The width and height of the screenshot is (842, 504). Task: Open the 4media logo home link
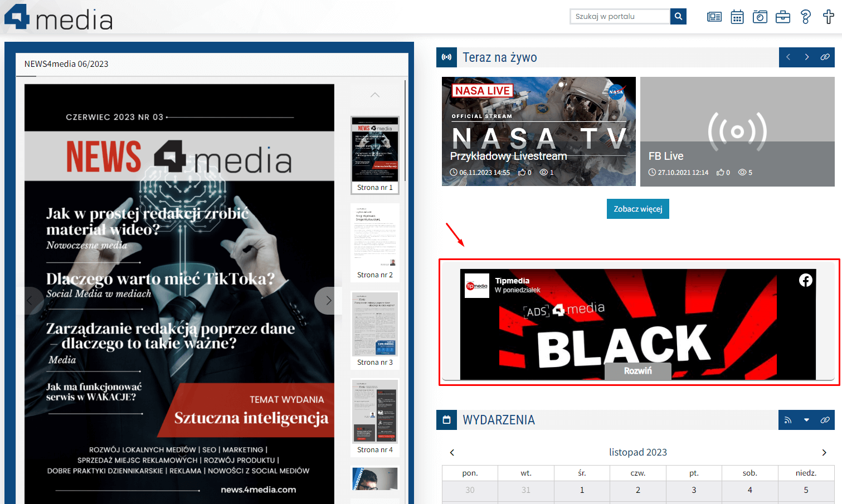click(x=59, y=17)
